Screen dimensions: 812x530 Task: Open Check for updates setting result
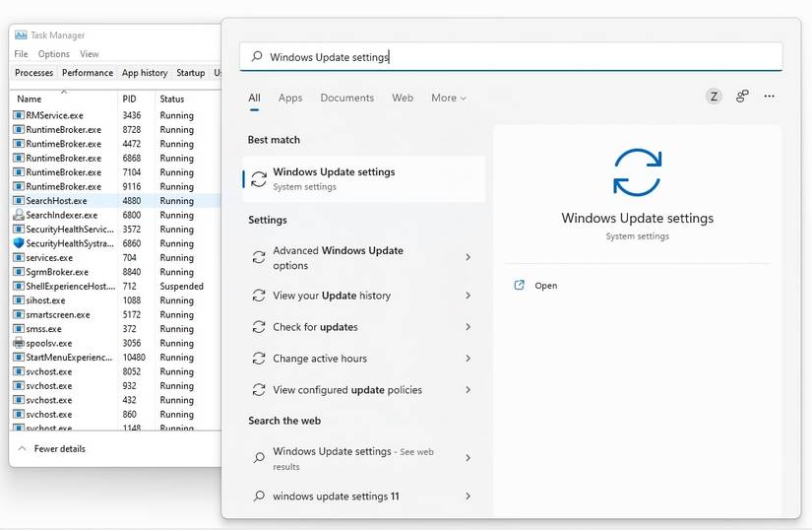click(x=364, y=327)
